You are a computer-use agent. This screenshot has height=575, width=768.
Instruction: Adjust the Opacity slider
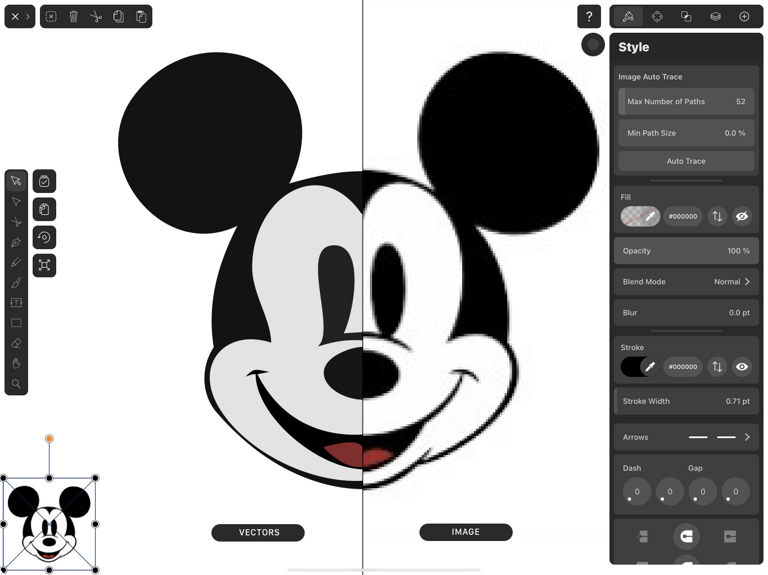click(686, 251)
